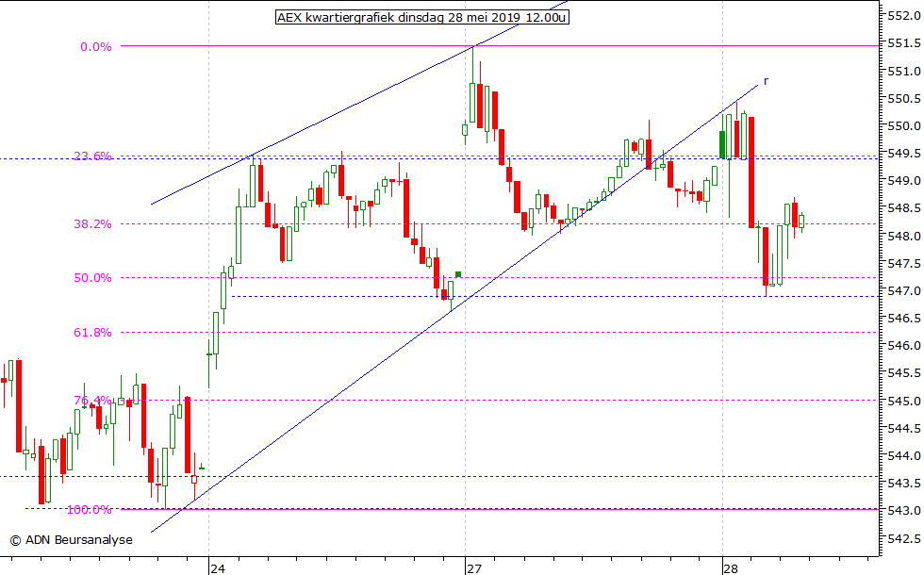The image size is (924, 575).
Task: Click the 61.8% Fibonacci label
Action: click(x=92, y=333)
